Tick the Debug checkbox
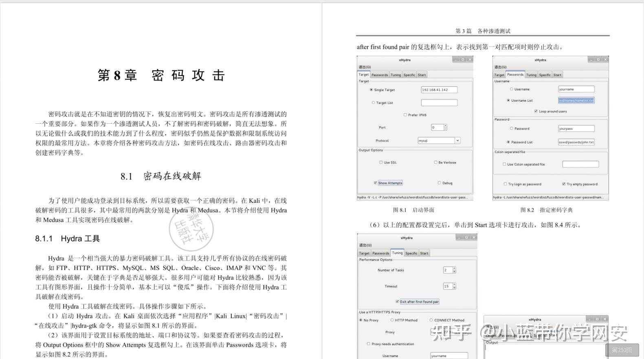The height and width of the screenshot is (359, 644). [x=439, y=183]
